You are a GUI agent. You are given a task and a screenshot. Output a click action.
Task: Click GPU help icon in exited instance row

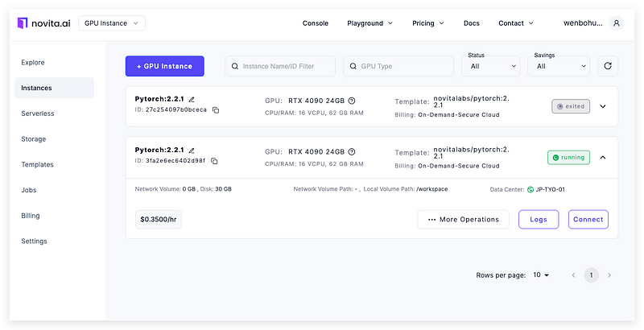click(x=352, y=101)
